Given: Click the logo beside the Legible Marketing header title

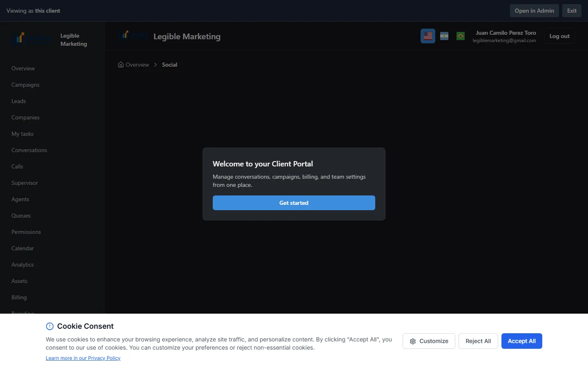Looking at the screenshot, I should coord(133,36).
